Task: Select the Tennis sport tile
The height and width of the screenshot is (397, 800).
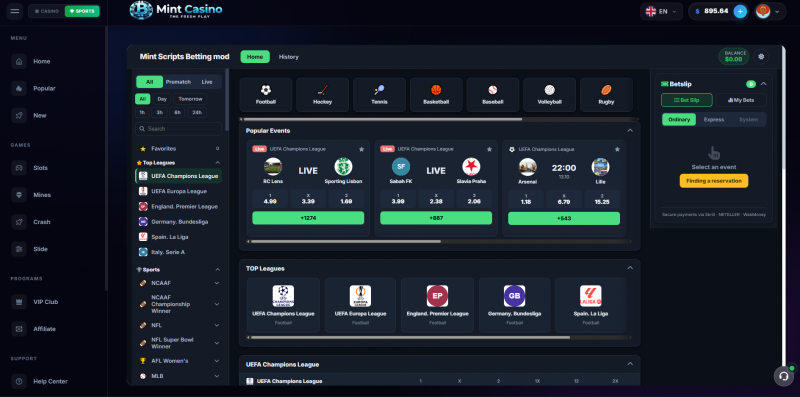Action: point(379,94)
